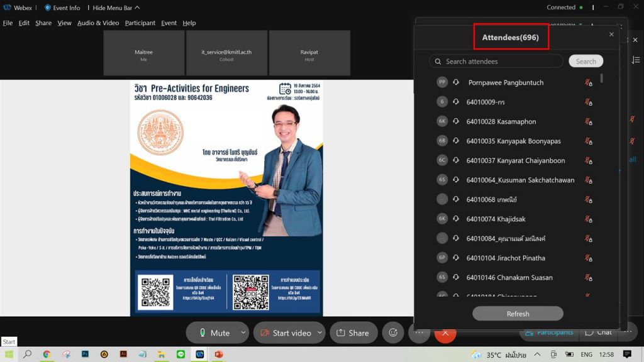Open the Audio & Video menu
644x362 pixels.
[98, 23]
